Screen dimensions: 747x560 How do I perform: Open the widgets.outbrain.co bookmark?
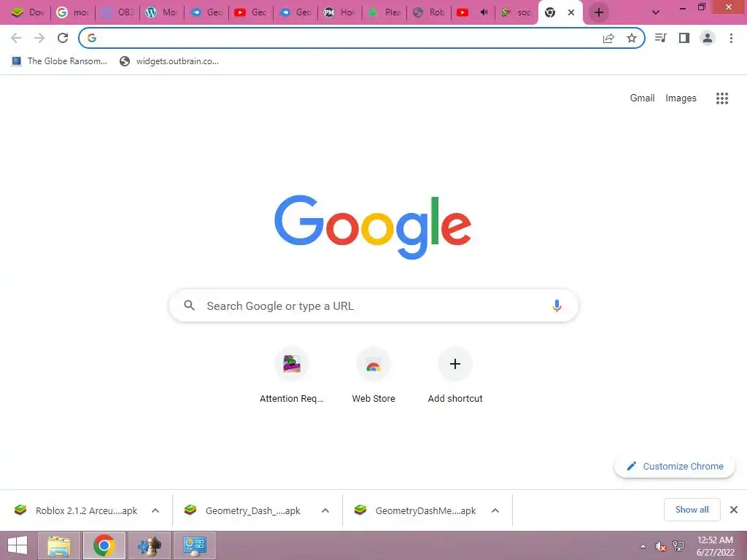click(169, 61)
